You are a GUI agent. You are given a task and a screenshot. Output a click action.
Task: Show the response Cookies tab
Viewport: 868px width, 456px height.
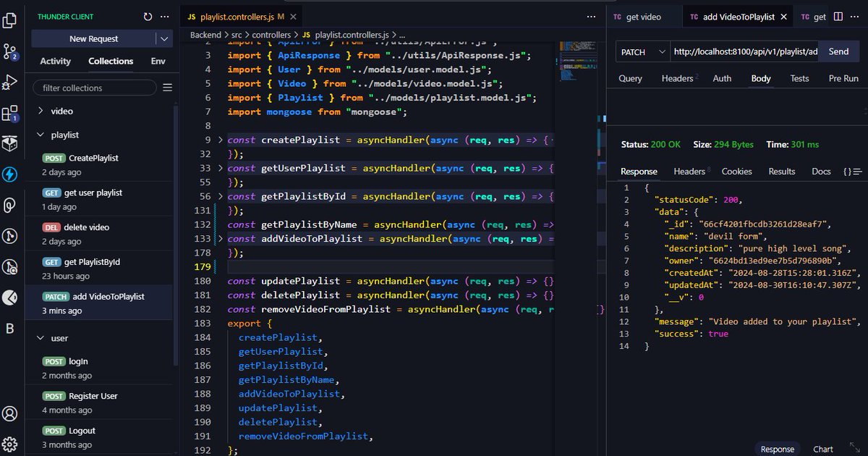[x=736, y=172]
